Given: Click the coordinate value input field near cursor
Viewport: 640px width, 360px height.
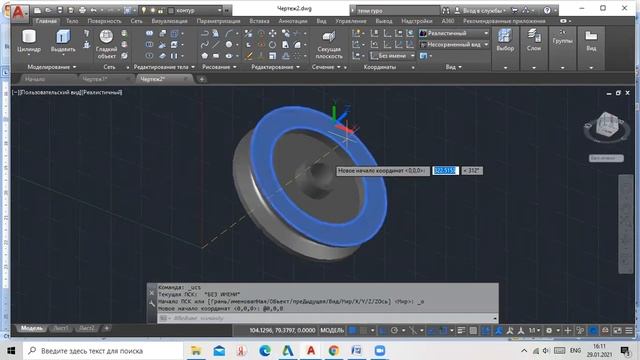Looking at the screenshot, I should point(445,171).
